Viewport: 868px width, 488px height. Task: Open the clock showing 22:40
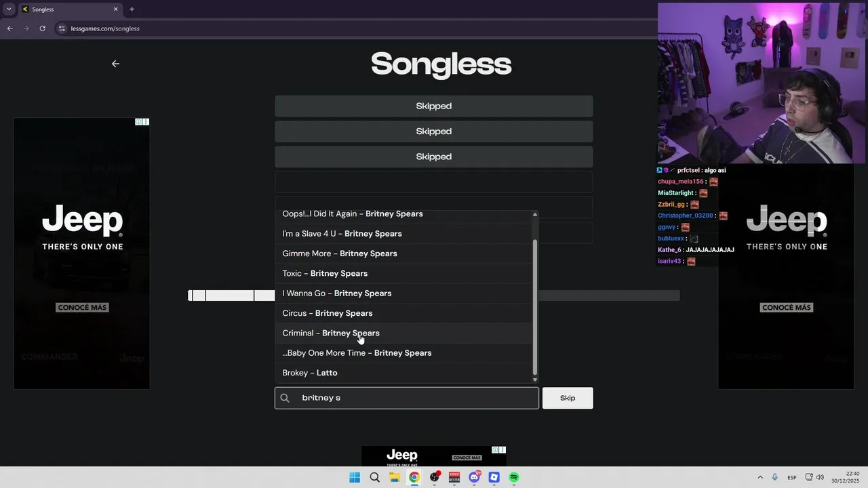[x=846, y=478]
